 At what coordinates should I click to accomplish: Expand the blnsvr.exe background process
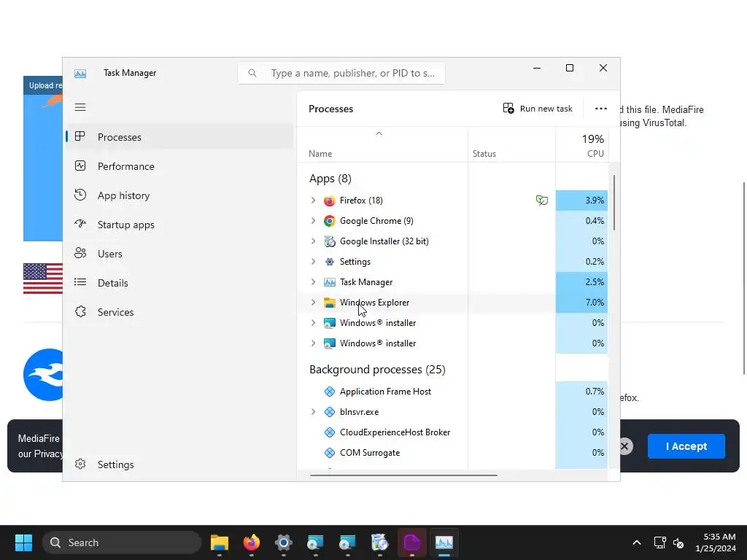(313, 412)
